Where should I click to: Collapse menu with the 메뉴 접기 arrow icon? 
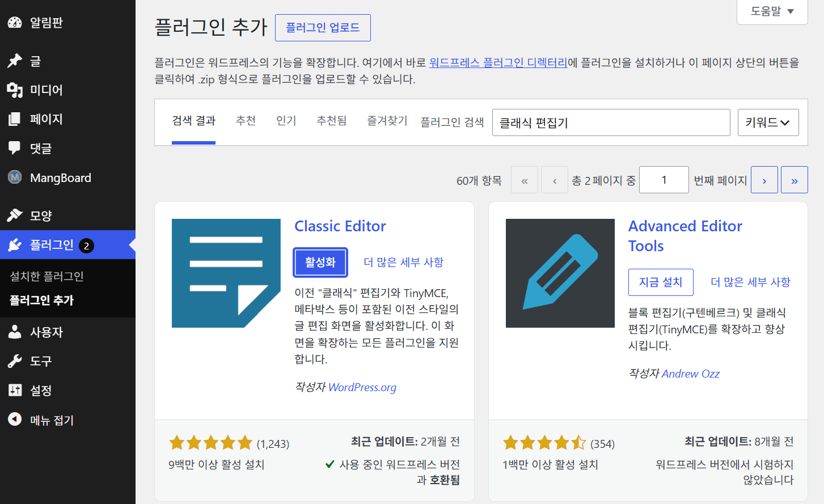coord(15,420)
